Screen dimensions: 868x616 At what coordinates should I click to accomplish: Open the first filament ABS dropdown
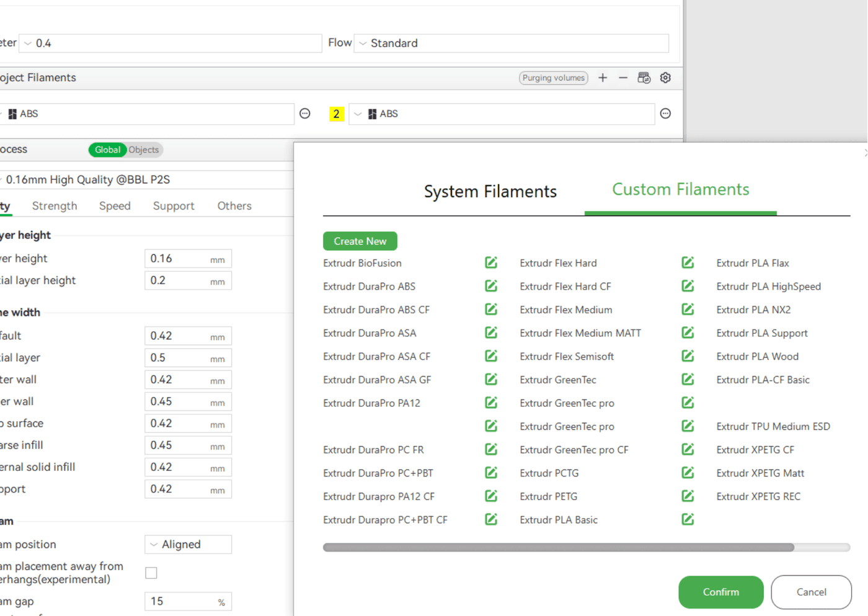coord(147,114)
